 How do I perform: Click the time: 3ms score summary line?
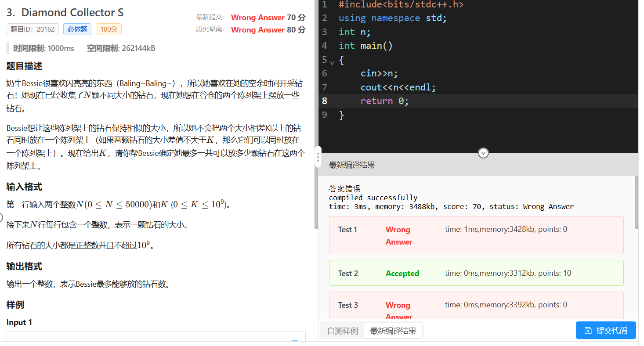(x=452, y=206)
